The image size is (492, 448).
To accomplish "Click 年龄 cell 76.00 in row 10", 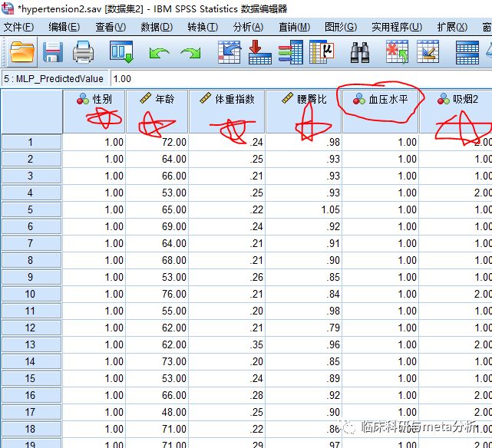I will click(157, 294).
